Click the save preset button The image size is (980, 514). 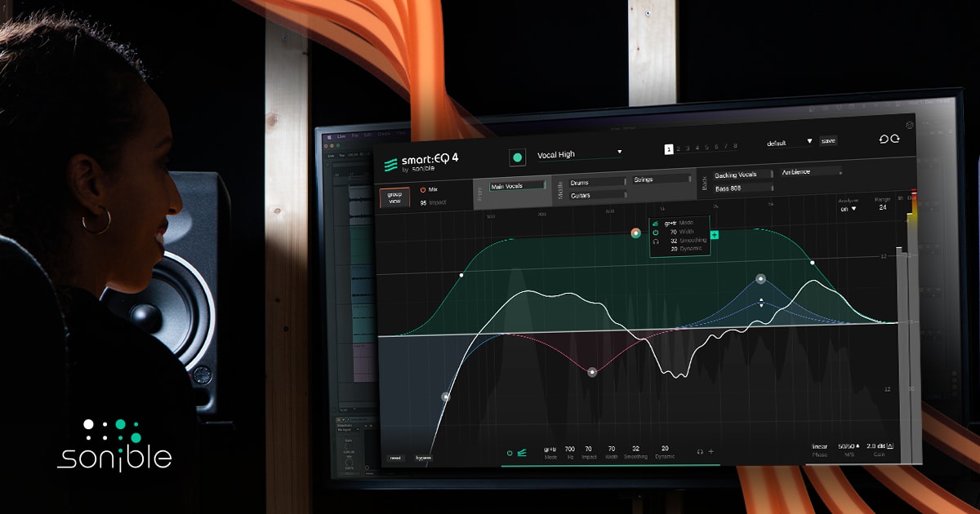pos(828,140)
